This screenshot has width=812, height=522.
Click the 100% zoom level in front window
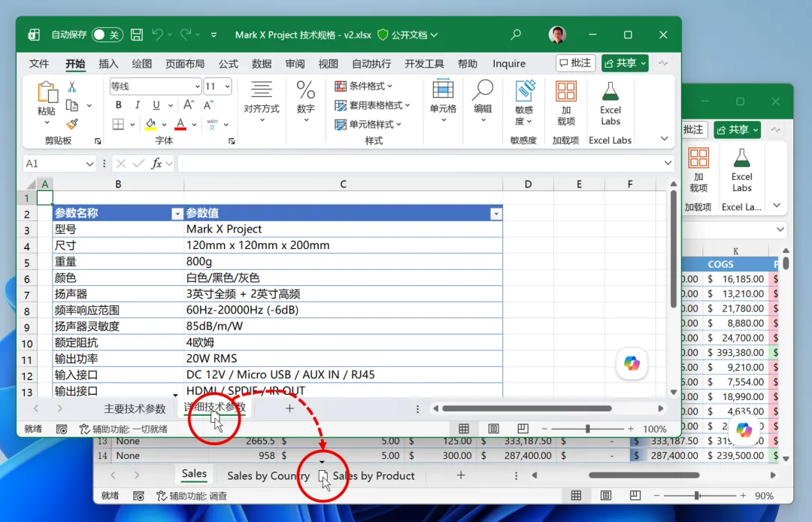tap(655, 429)
